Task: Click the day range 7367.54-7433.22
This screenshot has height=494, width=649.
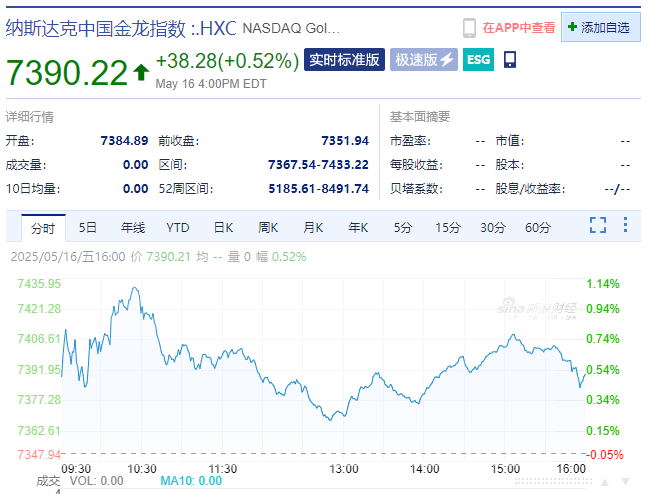Action: 318,165
